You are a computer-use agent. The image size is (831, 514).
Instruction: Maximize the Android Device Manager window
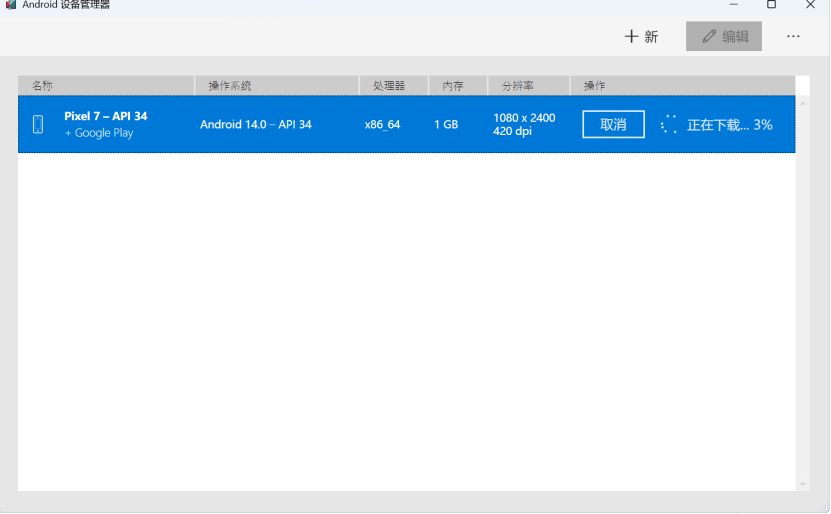tap(772, 5)
